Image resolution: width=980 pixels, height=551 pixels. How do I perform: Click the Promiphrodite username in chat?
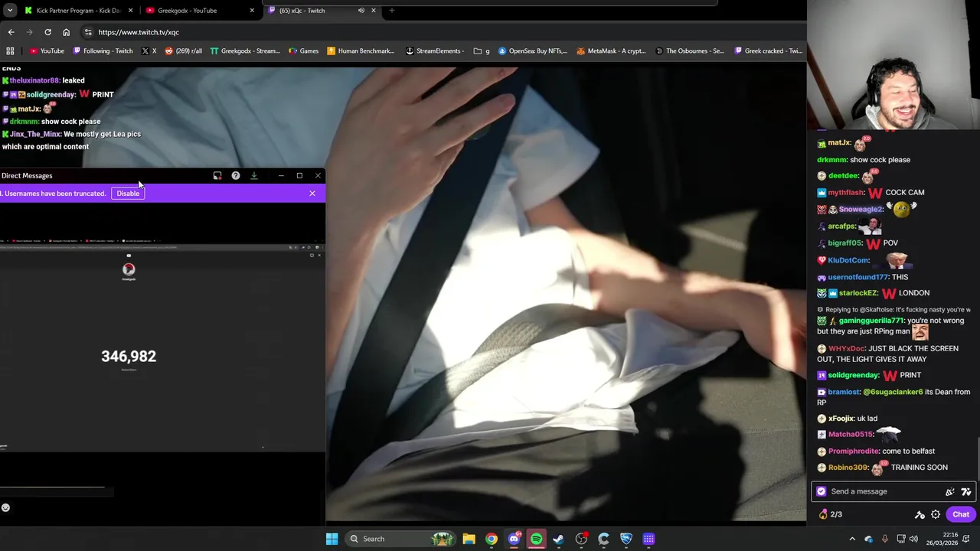pos(853,452)
